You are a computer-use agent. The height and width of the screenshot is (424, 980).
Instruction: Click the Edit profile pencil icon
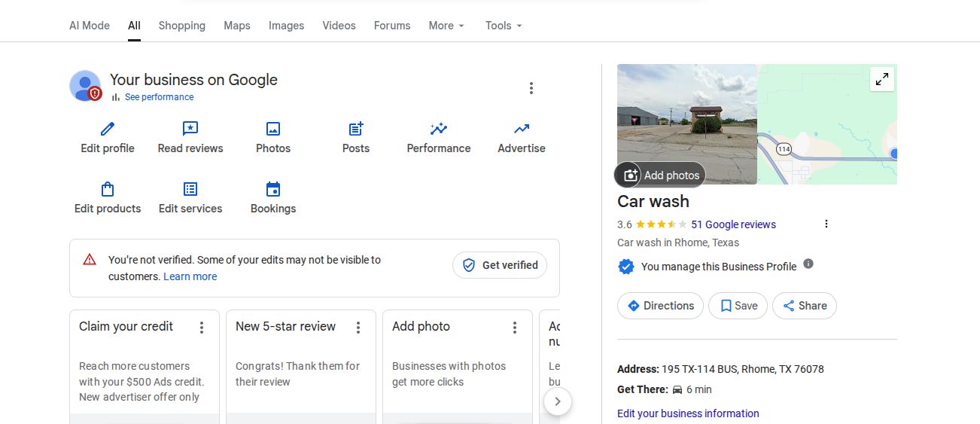click(x=108, y=129)
